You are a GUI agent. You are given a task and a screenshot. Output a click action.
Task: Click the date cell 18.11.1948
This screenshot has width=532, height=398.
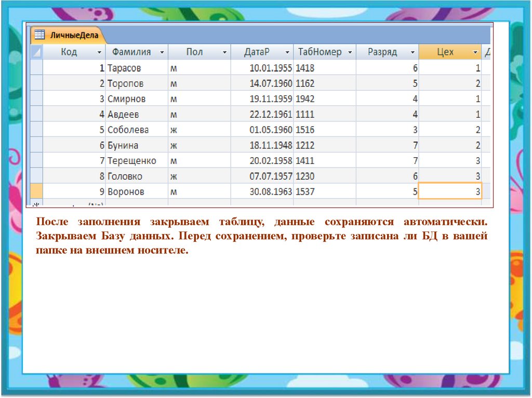tap(262, 145)
